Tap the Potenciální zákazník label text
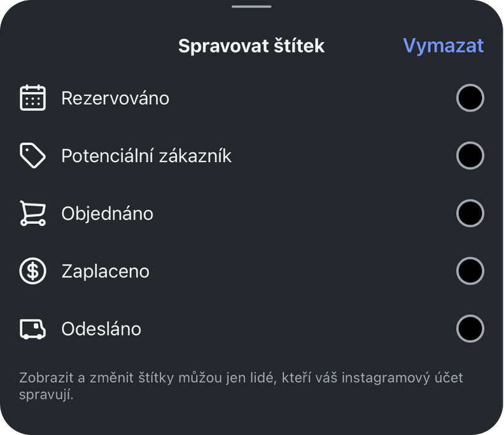504x435 pixels. tap(146, 156)
